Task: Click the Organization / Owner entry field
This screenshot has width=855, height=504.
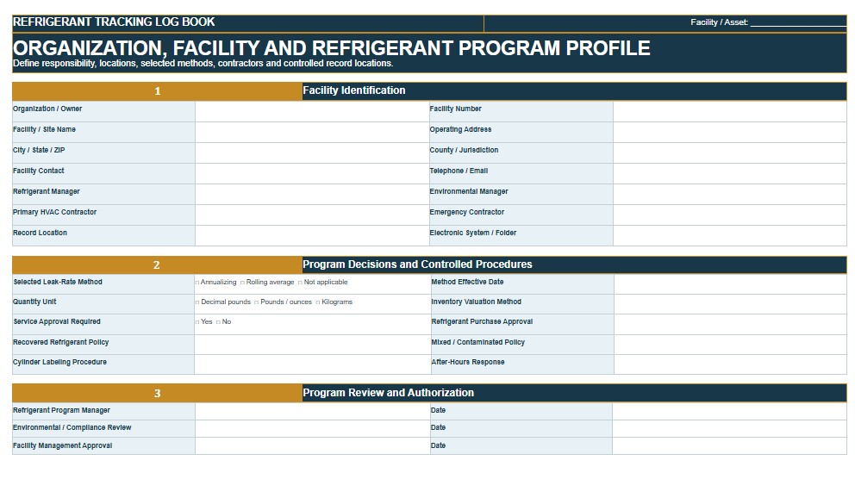Action: [x=313, y=111]
